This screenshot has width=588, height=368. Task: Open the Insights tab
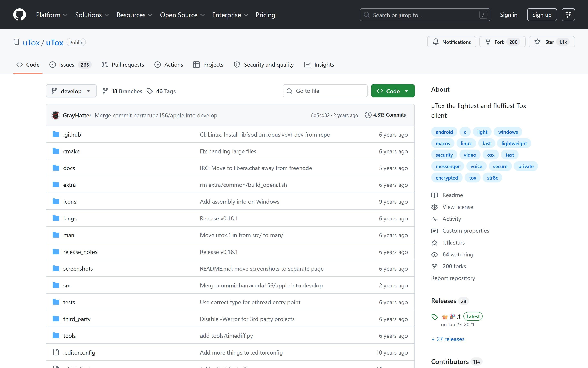tap(319, 65)
